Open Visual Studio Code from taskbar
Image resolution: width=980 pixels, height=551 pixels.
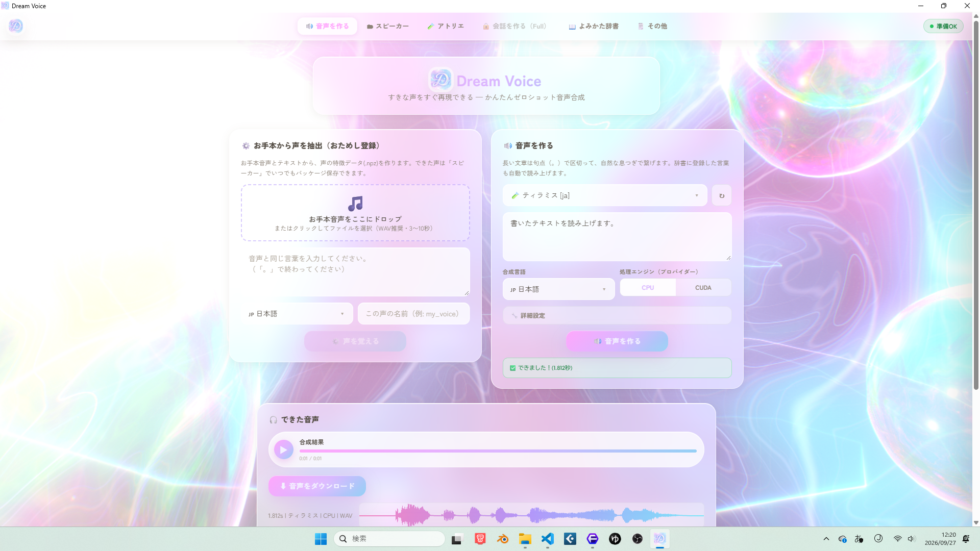click(548, 539)
